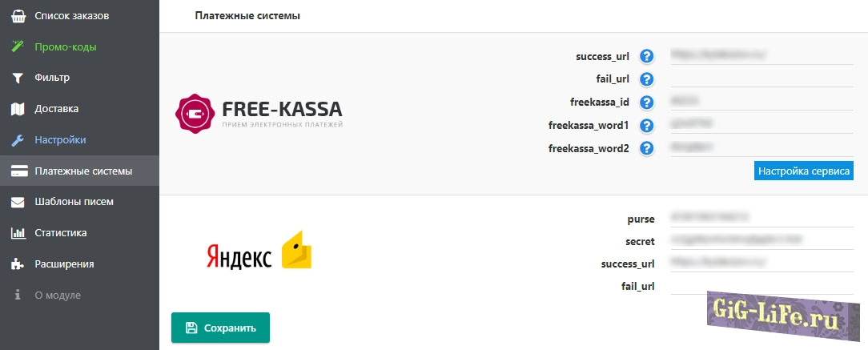The image size is (868, 350).
Task: Open Платежные системы menu item
Action: pyautogui.click(x=83, y=171)
